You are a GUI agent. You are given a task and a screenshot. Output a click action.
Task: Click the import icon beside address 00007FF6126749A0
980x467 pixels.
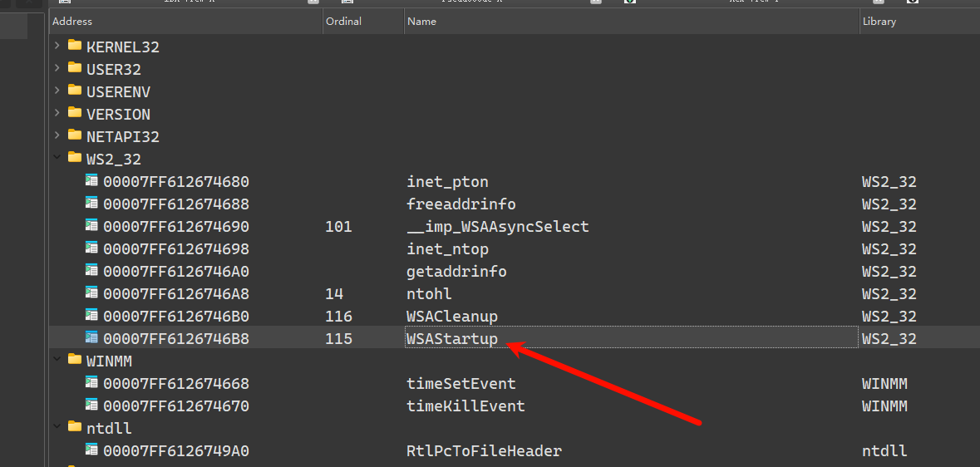92,450
